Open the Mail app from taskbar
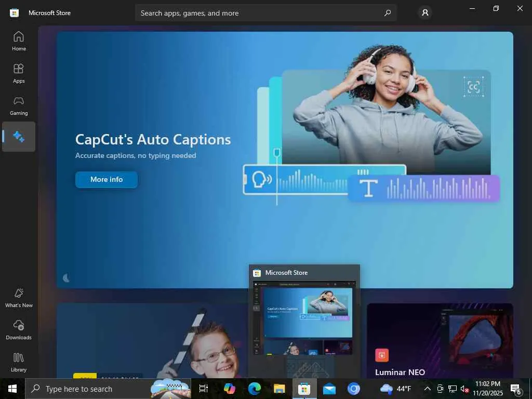 [329, 389]
